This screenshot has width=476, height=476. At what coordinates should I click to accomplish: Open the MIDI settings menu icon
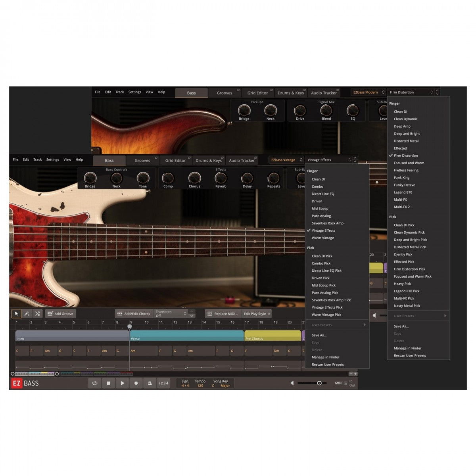[345, 383]
